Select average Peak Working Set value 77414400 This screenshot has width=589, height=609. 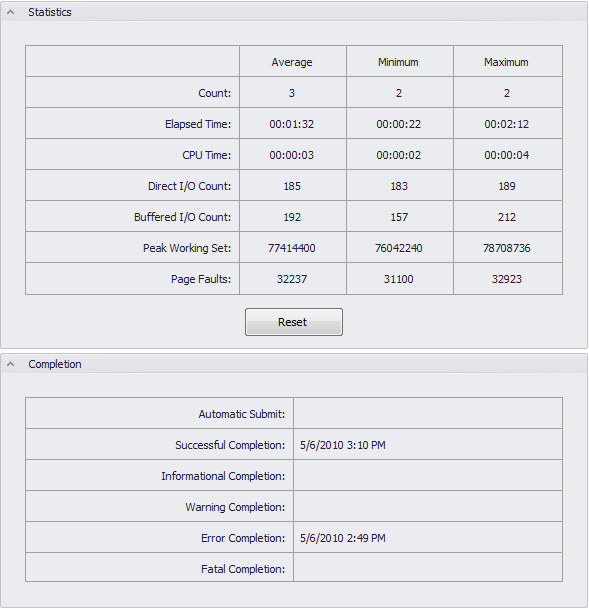292,248
